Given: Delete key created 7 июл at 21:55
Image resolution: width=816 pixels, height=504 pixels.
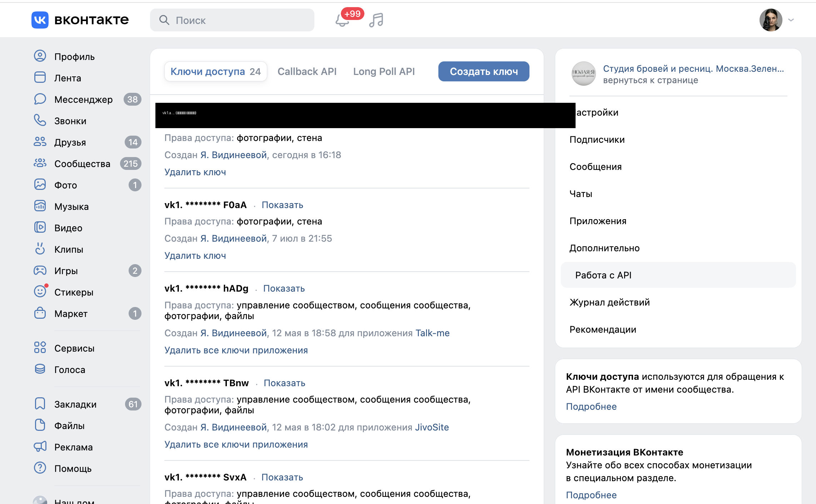Looking at the screenshot, I should [195, 256].
